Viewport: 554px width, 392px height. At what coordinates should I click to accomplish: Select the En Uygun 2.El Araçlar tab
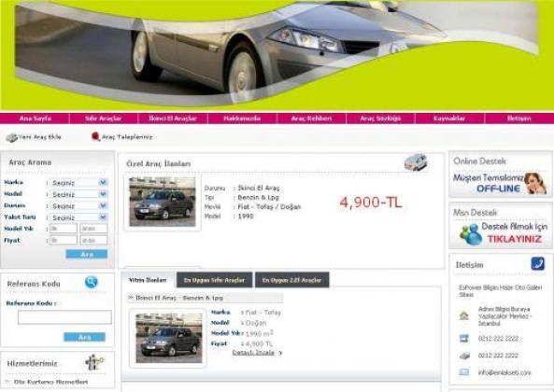pyautogui.click(x=291, y=280)
